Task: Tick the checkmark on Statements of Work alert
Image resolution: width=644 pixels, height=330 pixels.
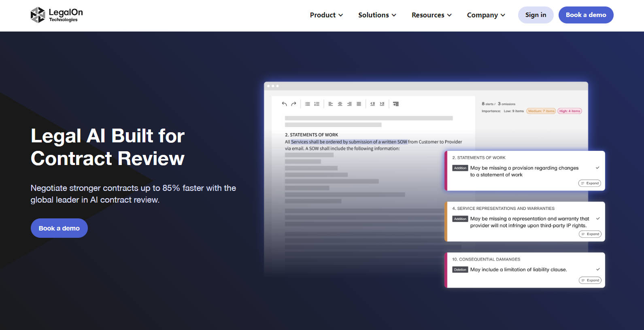Action: [x=597, y=168]
